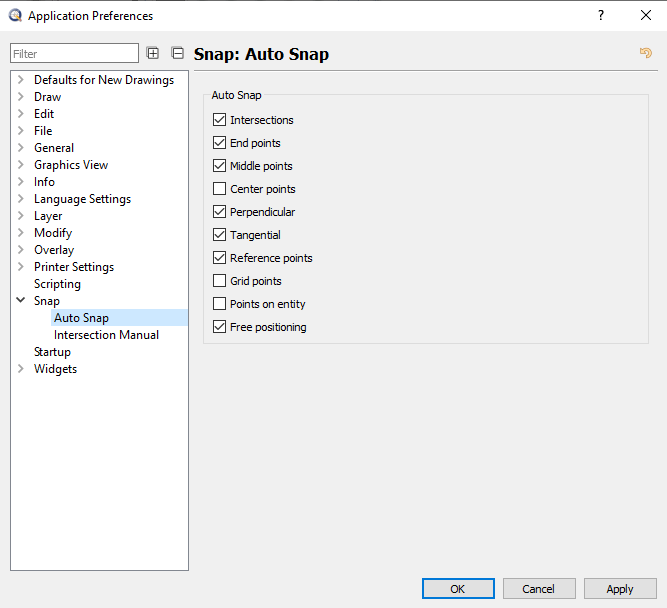The image size is (667, 608).
Task: Select the Draw tree label
Action: (x=48, y=97)
